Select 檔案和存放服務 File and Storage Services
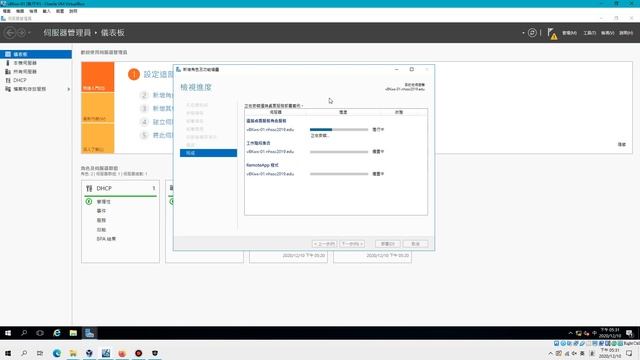Screen dimensions: 640x360 click(36, 89)
